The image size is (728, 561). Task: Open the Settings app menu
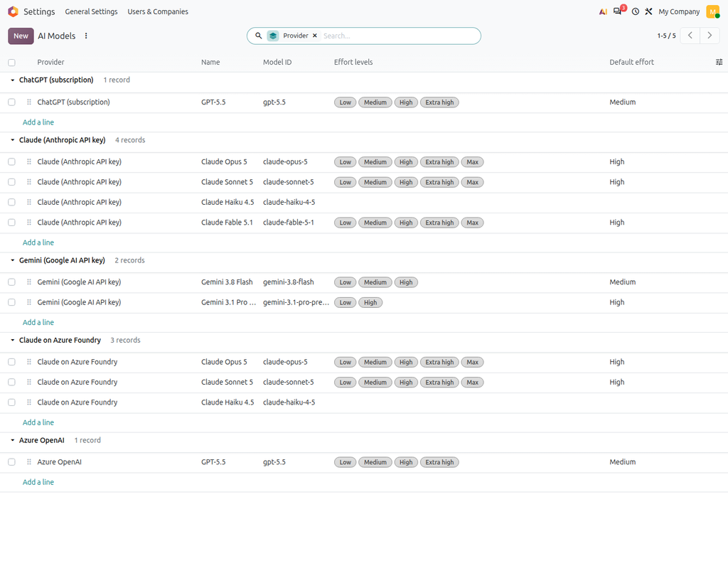[39, 11]
